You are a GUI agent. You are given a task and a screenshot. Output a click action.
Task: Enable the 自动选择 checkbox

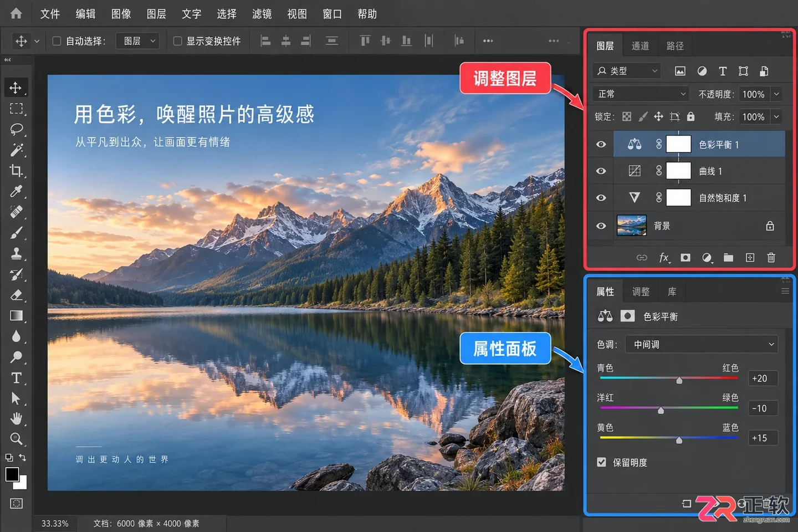[x=57, y=41]
